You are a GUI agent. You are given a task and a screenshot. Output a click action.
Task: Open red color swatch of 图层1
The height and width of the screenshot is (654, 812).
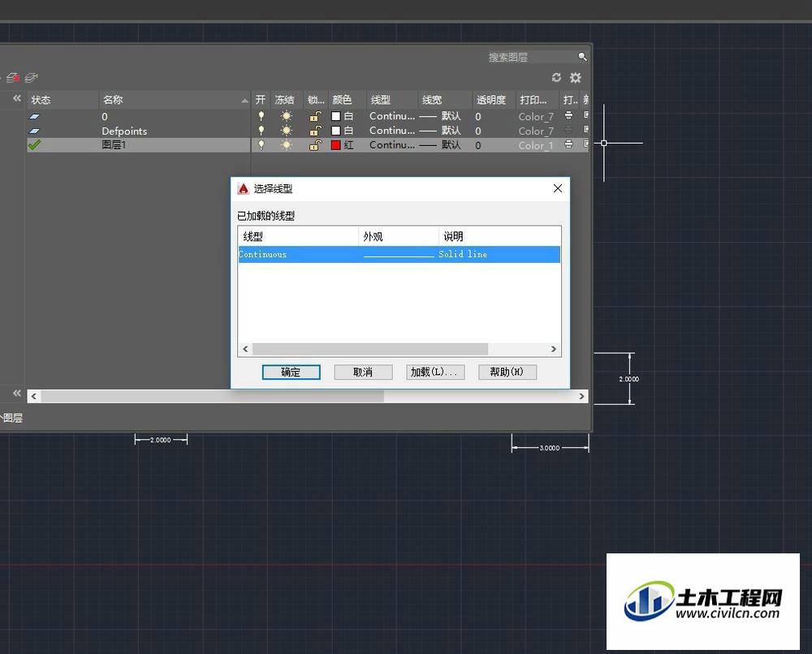pos(335,145)
